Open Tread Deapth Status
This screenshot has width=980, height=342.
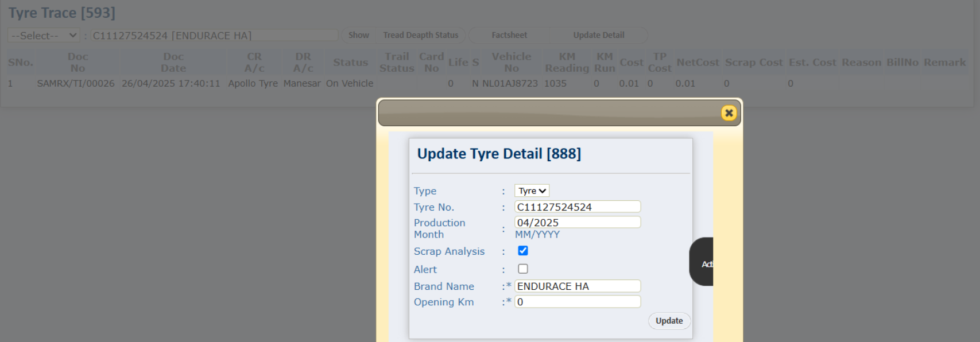[x=420, y=35]
